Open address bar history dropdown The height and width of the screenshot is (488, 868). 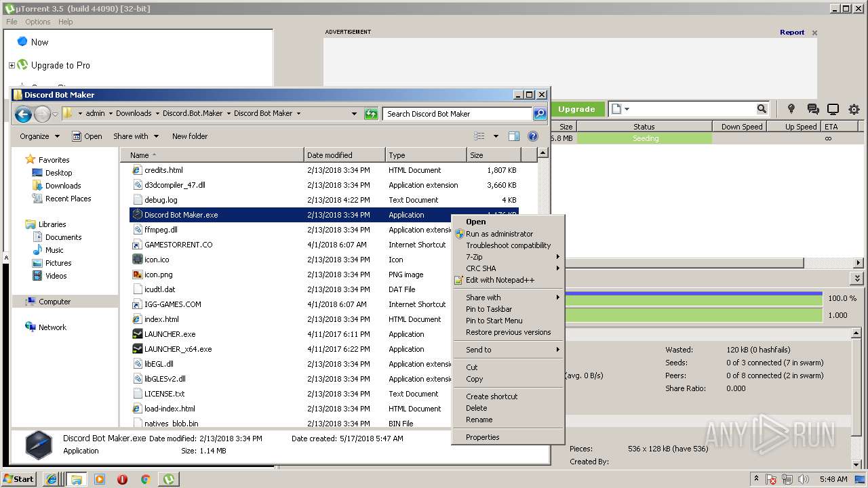click(x=354, y=114)
